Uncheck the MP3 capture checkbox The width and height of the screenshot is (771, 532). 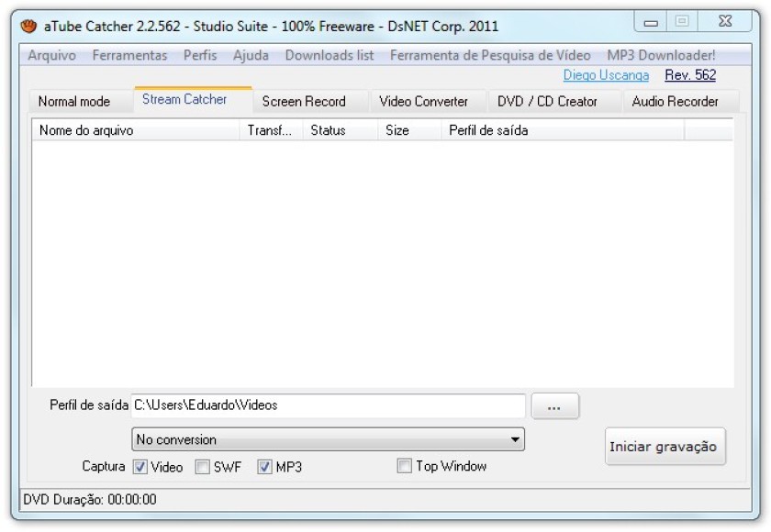pyautogui.click(x=264, y=467)
